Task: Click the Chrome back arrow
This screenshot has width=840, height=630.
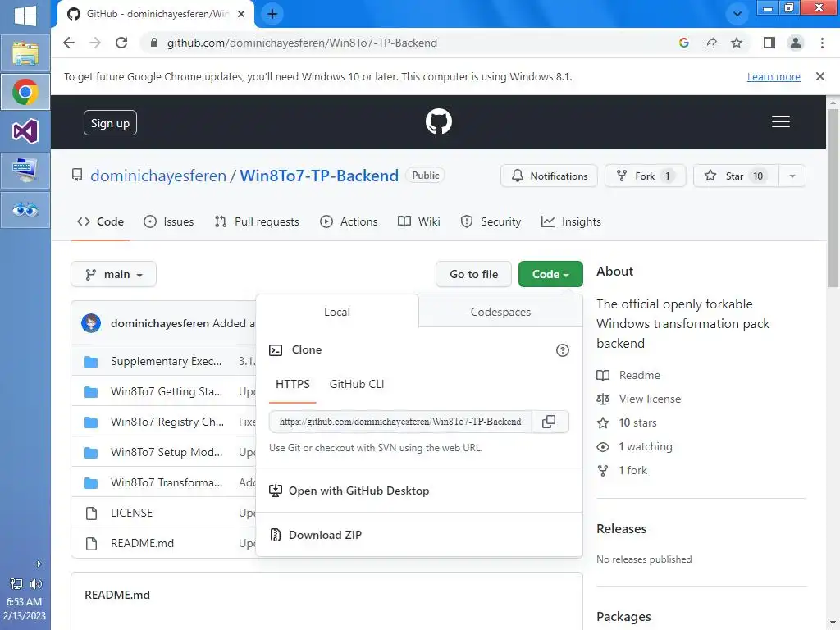Action: [69, 43]
